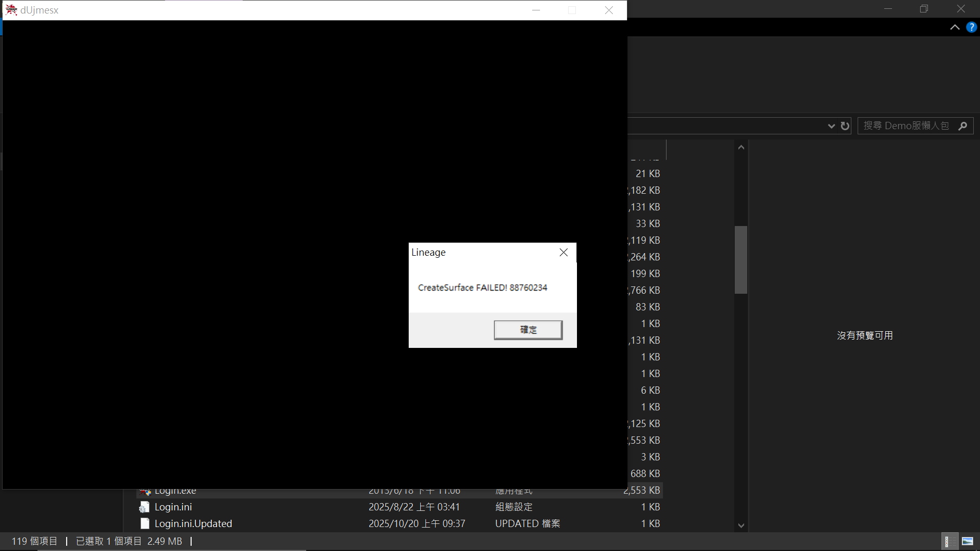The height and width of the screenshot is (551, 980).
Task: Open the address bar history dropdown
Action: (x=831, y=126)
